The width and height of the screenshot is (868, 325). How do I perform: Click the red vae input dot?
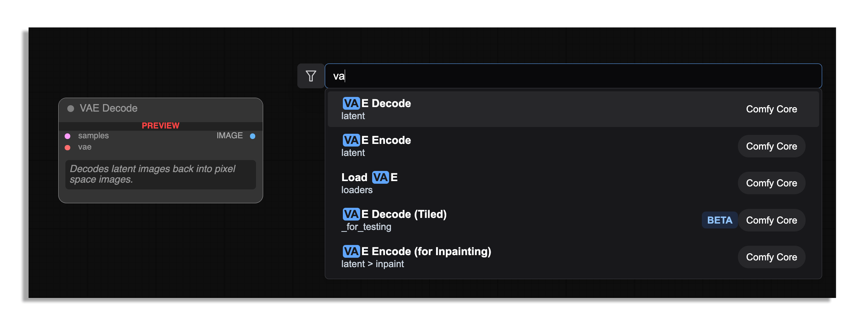[68, 147]
